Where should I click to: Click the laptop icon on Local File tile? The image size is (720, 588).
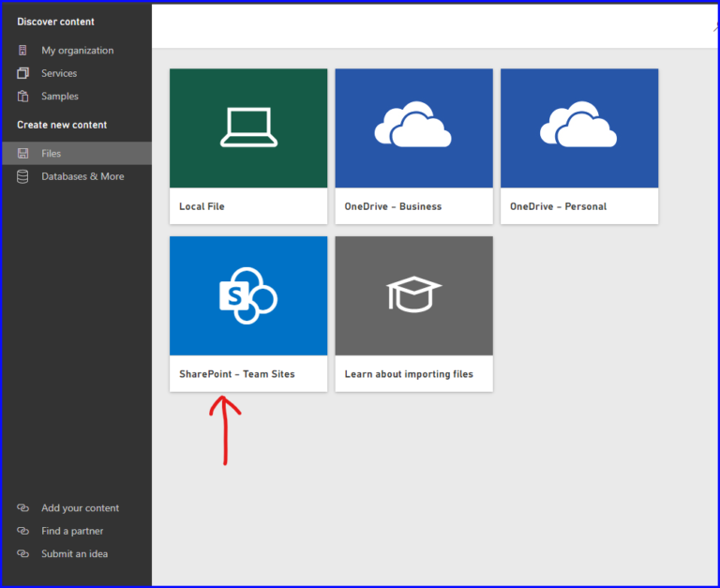pyautogui.click(x=248, y=128)
